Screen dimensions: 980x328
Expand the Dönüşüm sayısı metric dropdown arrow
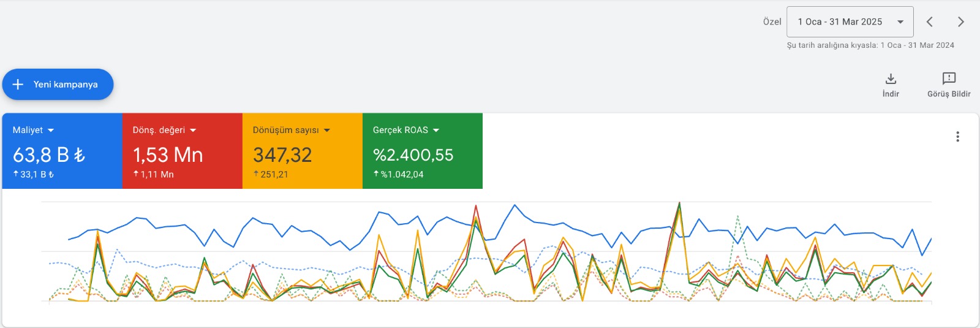pos(327,131)
